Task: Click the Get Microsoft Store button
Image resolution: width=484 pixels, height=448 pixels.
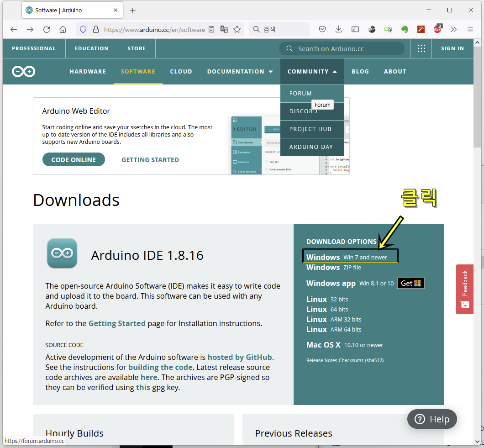Action: click(x=410, y=283)
